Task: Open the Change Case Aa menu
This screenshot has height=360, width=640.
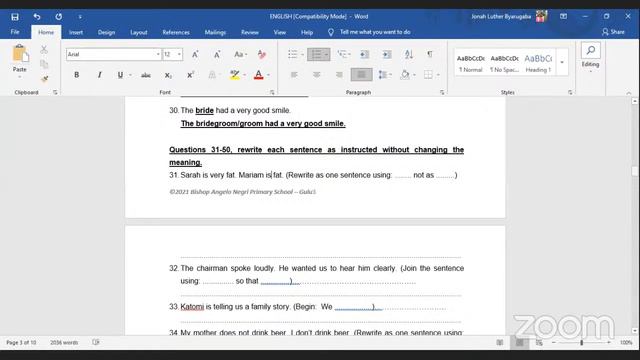Action: click(240, 54)
